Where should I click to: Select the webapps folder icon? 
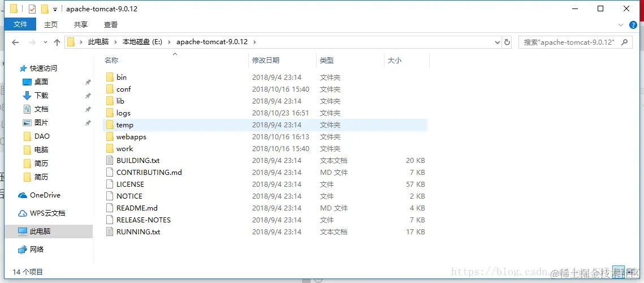click(x=109, y=137)
